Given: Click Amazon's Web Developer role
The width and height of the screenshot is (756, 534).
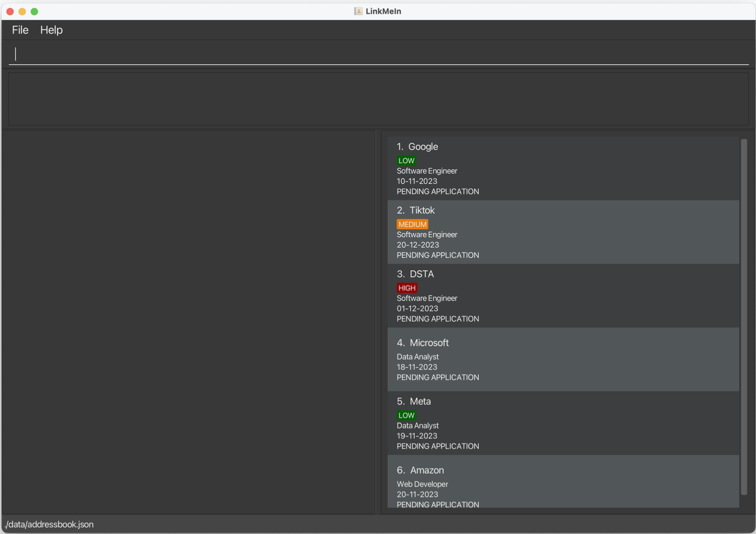Looking at the screenshot, I should tap(422, 485).
